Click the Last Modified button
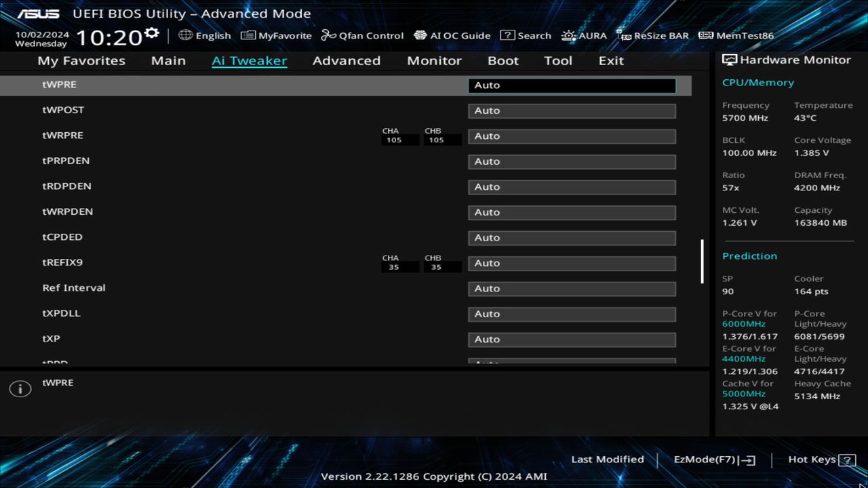Screen dimensions: 868x488 (x=608, y=459)
